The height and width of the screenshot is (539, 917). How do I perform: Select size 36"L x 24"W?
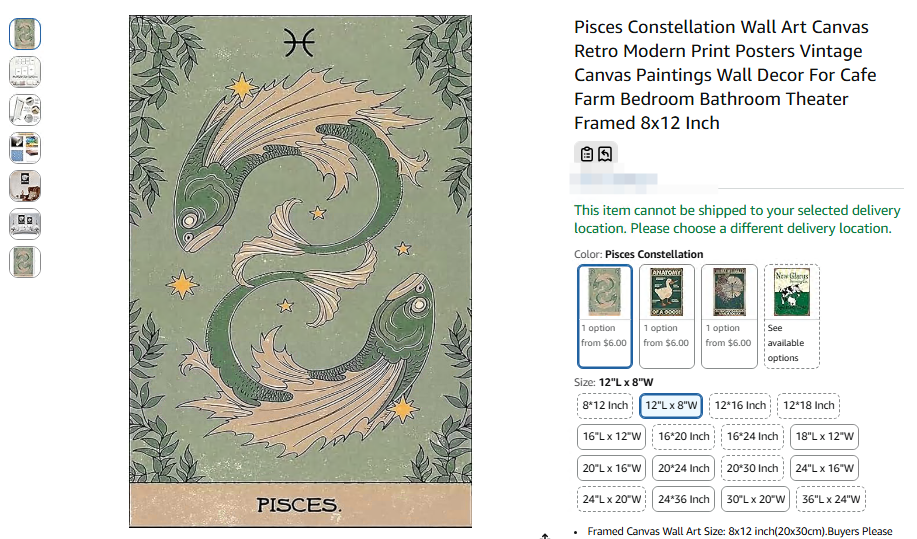830,499
